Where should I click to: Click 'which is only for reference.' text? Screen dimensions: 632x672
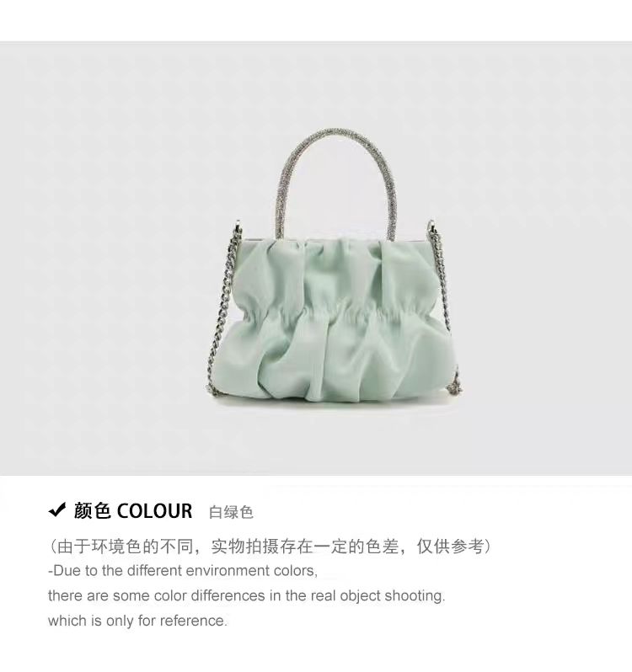click(x=137, y=621)
